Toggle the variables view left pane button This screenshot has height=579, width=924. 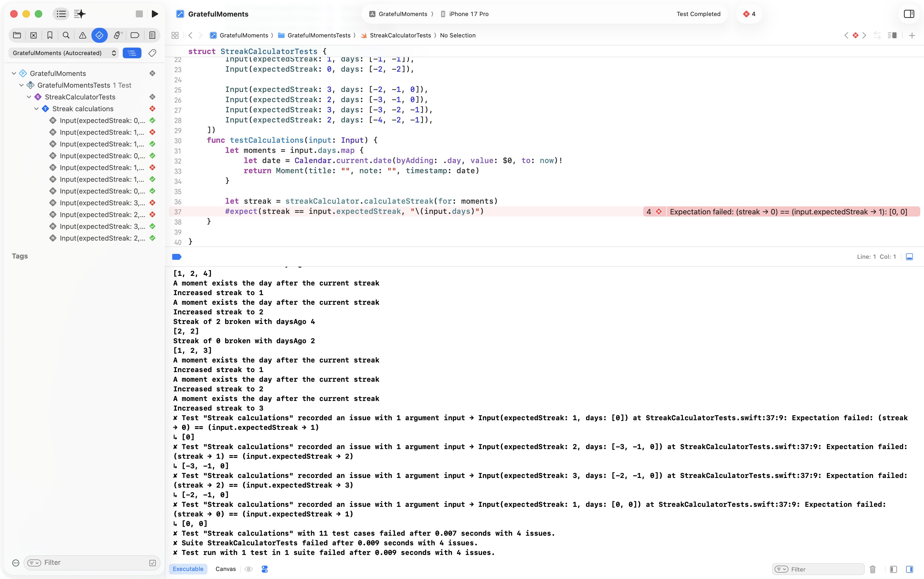pos(893,569)
